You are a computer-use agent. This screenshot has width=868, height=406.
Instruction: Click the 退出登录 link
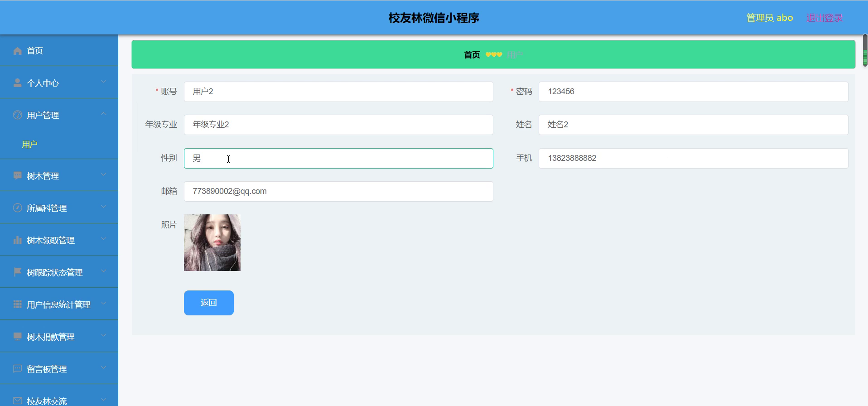pyautogui.click(x=825, y=18)
